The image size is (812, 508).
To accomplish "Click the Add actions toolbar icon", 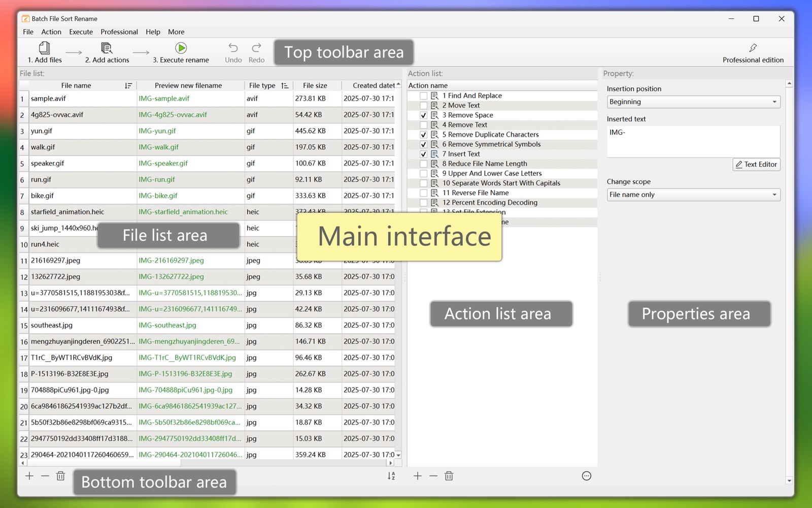I will tap(107, 48).
